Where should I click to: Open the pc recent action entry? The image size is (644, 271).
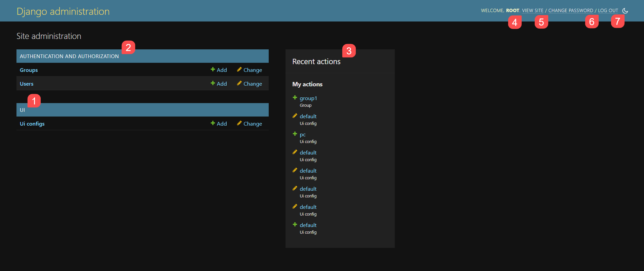click(x=302, y=134)
